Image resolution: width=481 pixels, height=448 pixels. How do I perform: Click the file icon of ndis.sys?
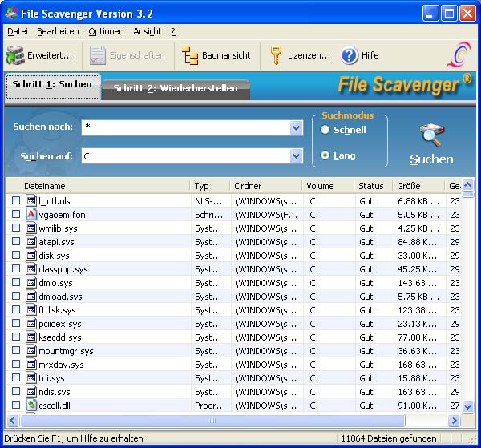tap(31, 392)
